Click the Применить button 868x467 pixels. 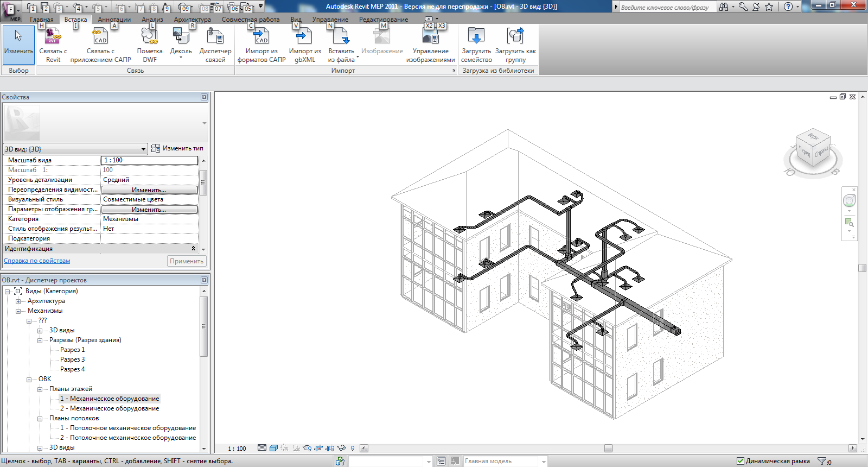[x=187, y=261]
